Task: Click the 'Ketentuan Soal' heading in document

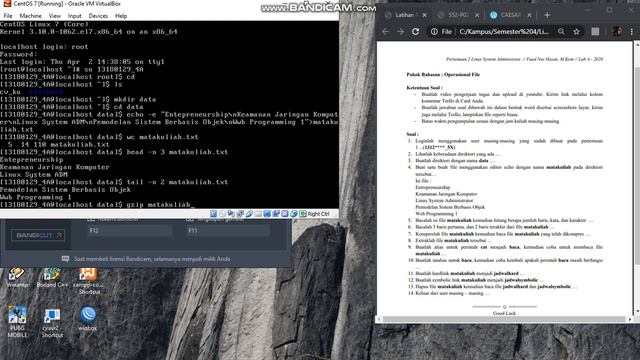Action: [x=424, y=87]
